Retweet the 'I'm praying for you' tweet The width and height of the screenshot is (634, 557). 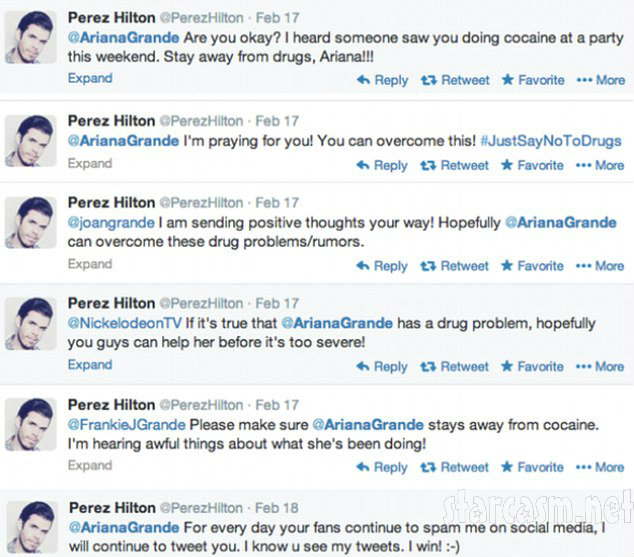[455, 165]
